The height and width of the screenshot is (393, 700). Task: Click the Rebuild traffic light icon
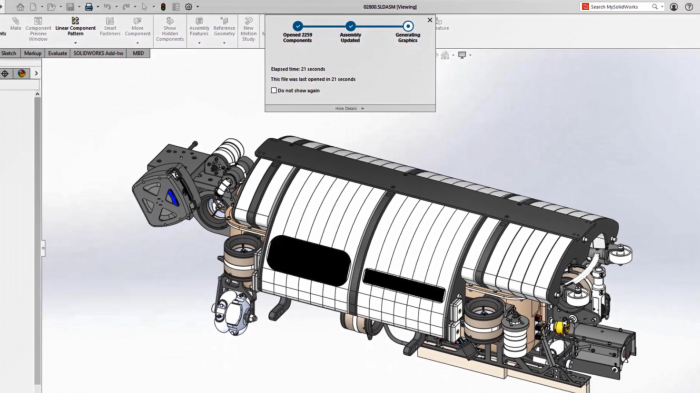(x=163, y=7)
